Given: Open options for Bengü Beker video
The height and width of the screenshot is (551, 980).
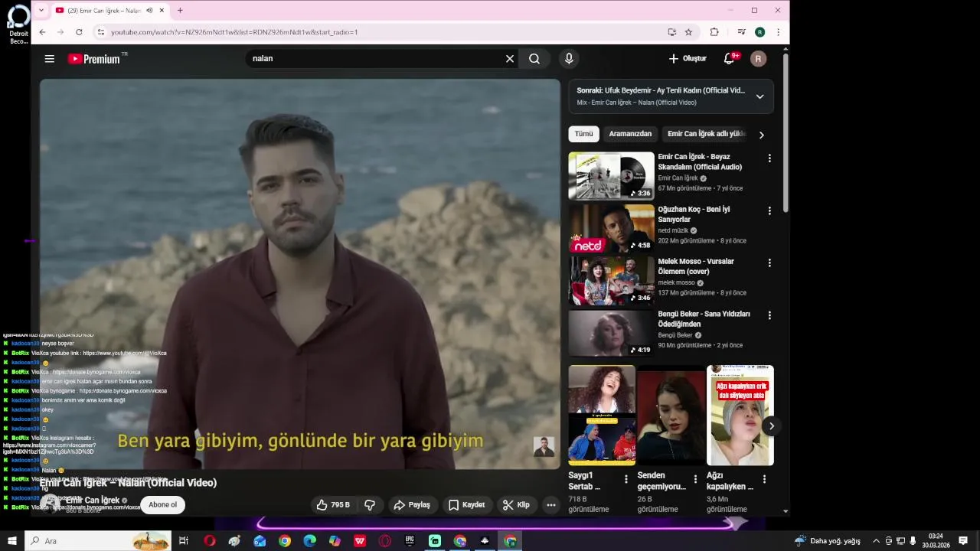Looking at the screenshot, I should [x=769, y=315].
